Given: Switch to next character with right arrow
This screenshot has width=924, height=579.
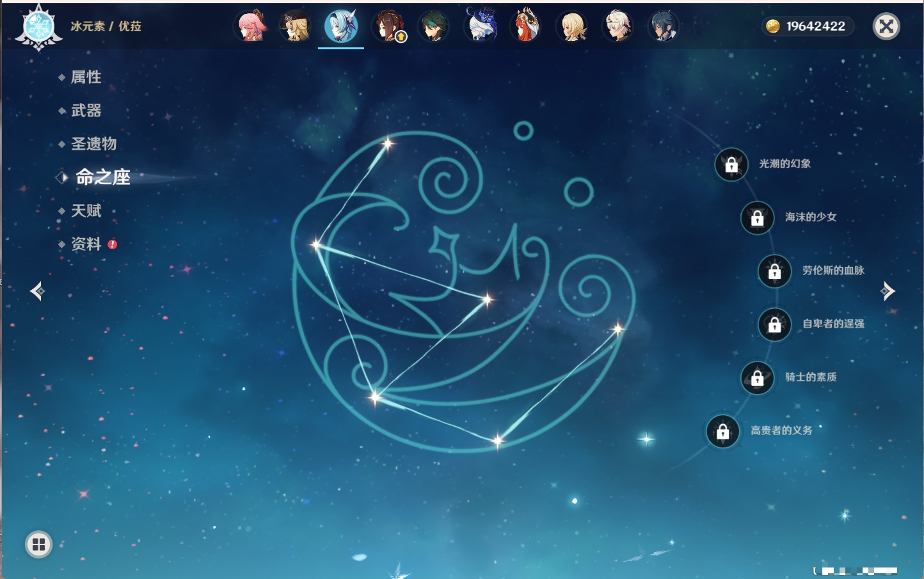Looking at the screenshot, I should pyautogui.click(x=888, y=291).
